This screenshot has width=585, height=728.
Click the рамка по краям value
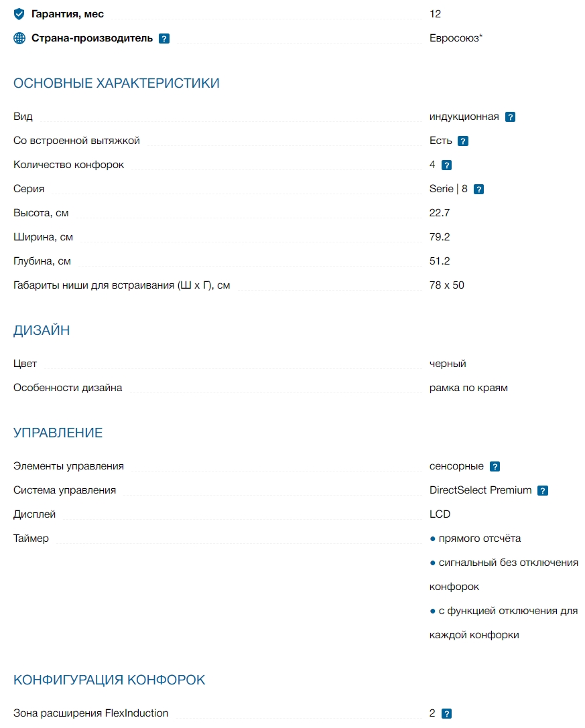tap(468, 388)
